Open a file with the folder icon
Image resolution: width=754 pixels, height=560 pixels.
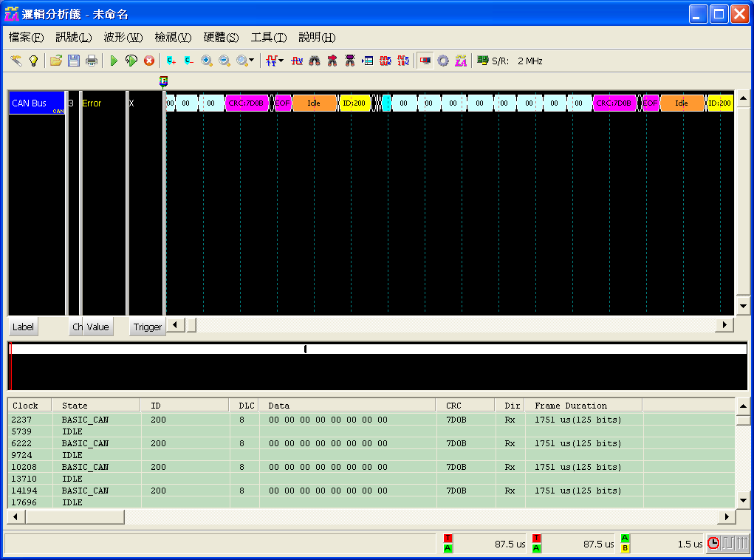coord(56,61)
